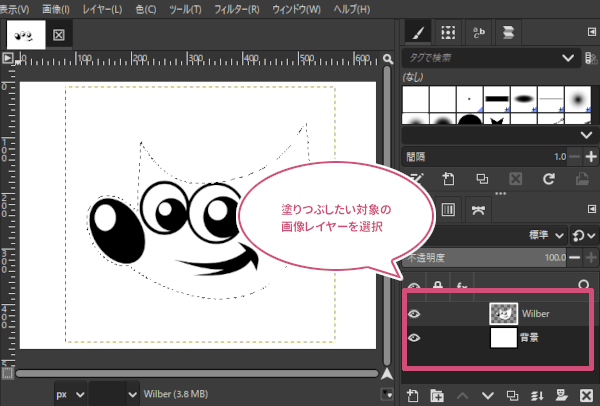600x406 pixels.
Task: Create a new brush with the new icon
Action: [450, 180]
